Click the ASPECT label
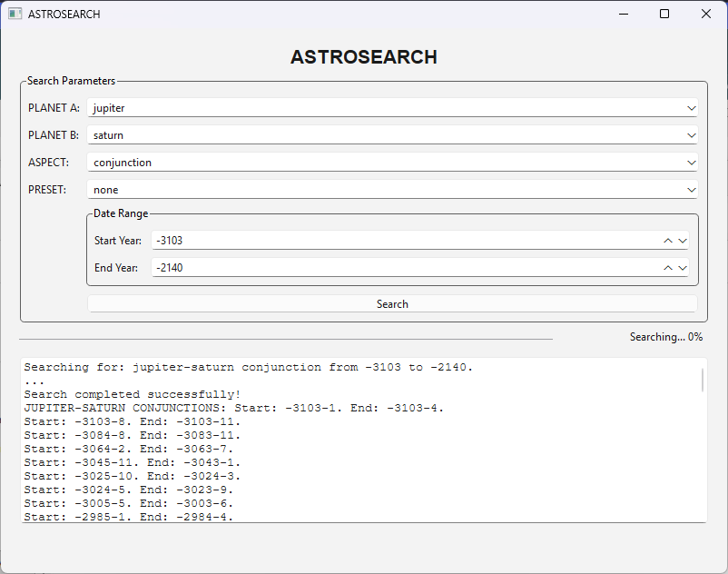The height and width of the screenshot is (574, 728). tap(48, 163)
